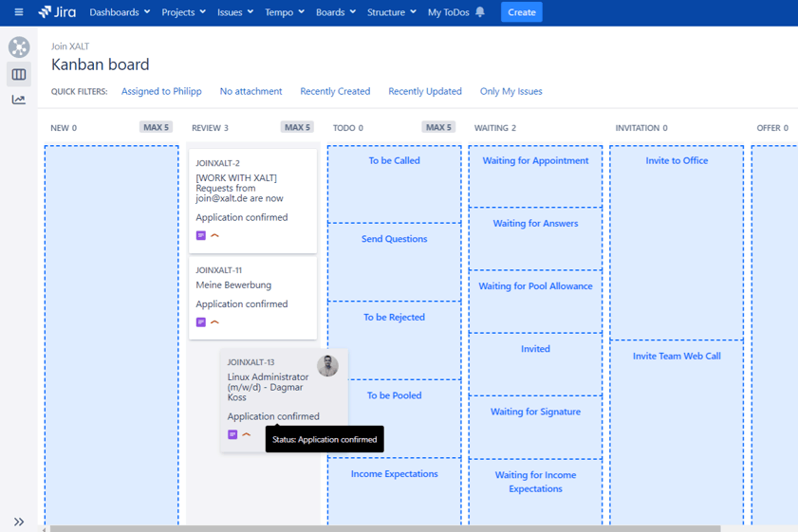Screen dimensions: 798x532
Task: Click the Send Questions drop zone
Action: 395,262
